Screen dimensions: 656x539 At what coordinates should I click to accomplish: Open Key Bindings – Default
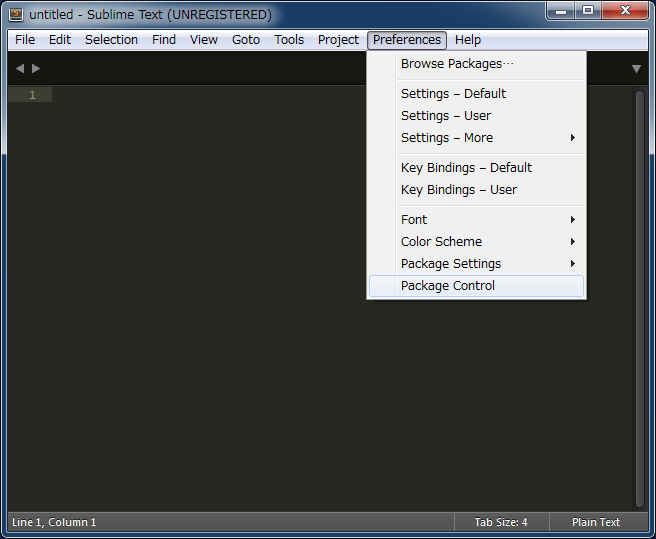pyautogui.click(x=476, y=167)
